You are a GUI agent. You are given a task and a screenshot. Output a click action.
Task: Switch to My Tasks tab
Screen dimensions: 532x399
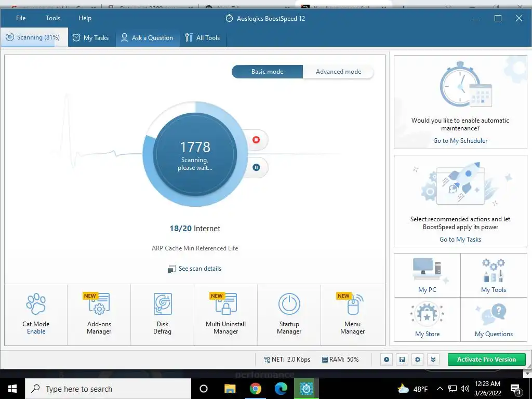(x=91, y=37)
